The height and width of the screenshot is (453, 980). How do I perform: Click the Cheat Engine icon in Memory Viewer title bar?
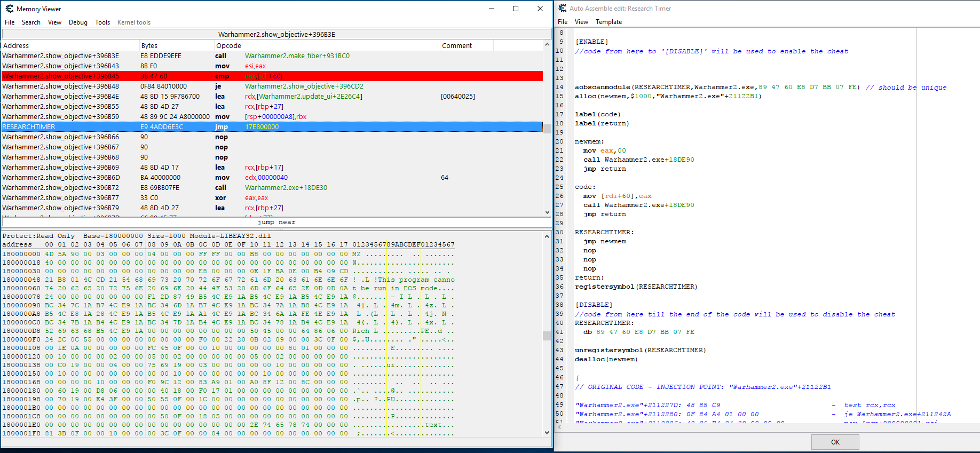point(9,9)
